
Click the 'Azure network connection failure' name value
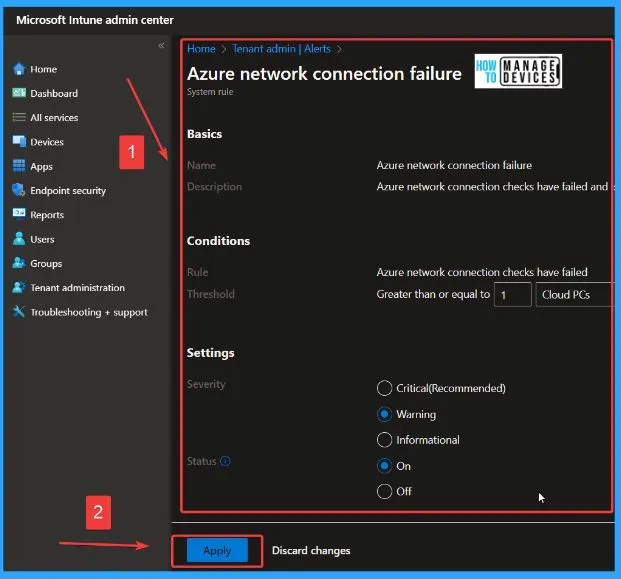pyautogui.click(x=454, y=165)
